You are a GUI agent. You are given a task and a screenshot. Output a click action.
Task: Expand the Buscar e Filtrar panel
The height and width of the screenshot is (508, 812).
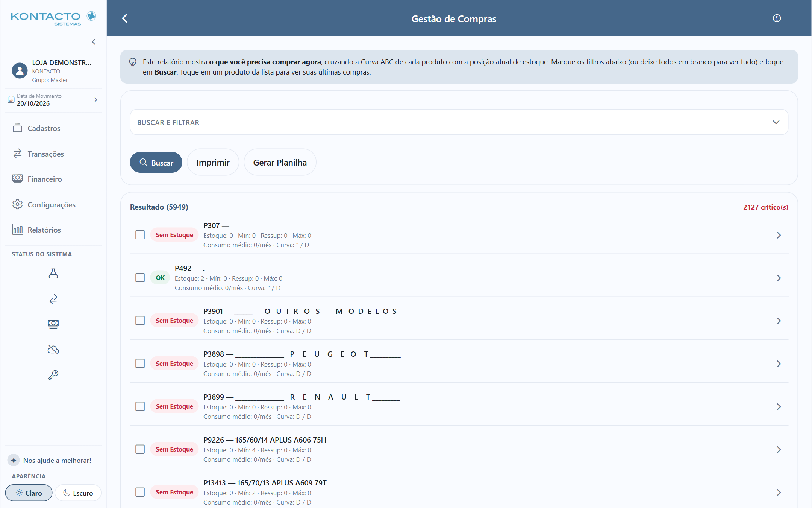point(459,122)
